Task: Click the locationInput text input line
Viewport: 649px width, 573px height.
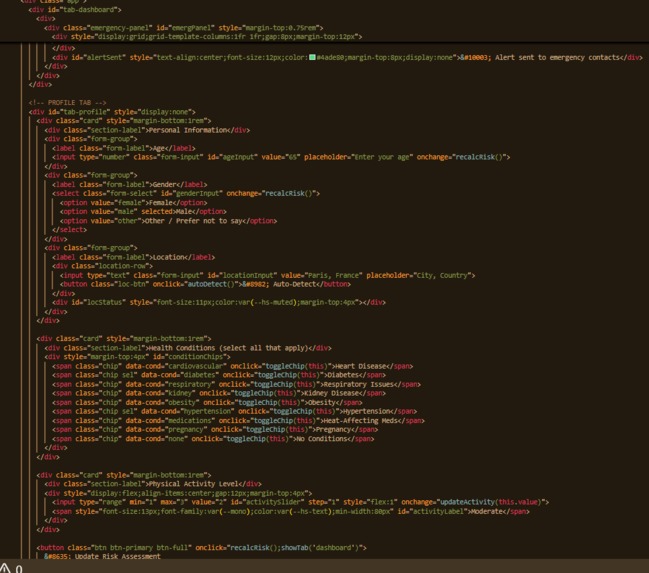Action: point(267,275)
